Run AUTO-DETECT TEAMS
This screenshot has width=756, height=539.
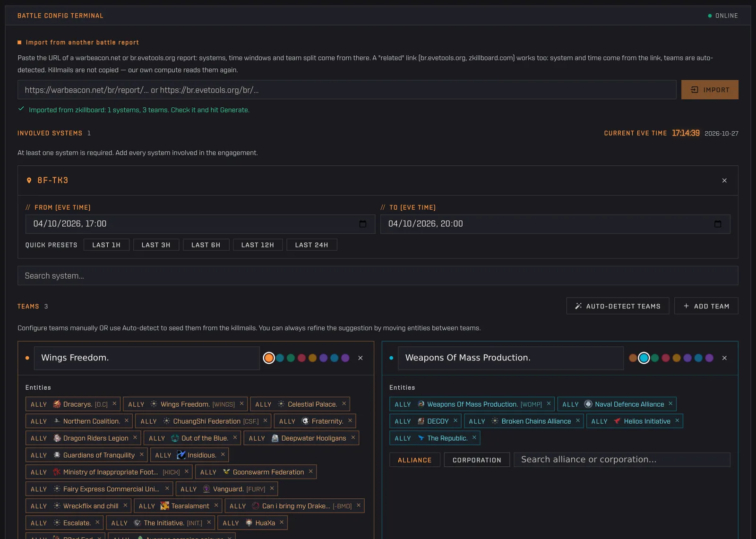[618, 306]
